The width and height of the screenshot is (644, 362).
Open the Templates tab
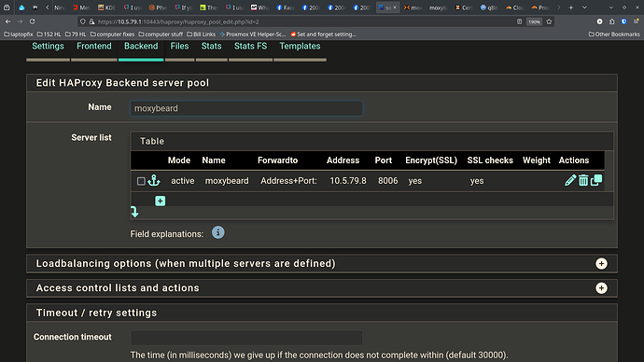(300, 46)
